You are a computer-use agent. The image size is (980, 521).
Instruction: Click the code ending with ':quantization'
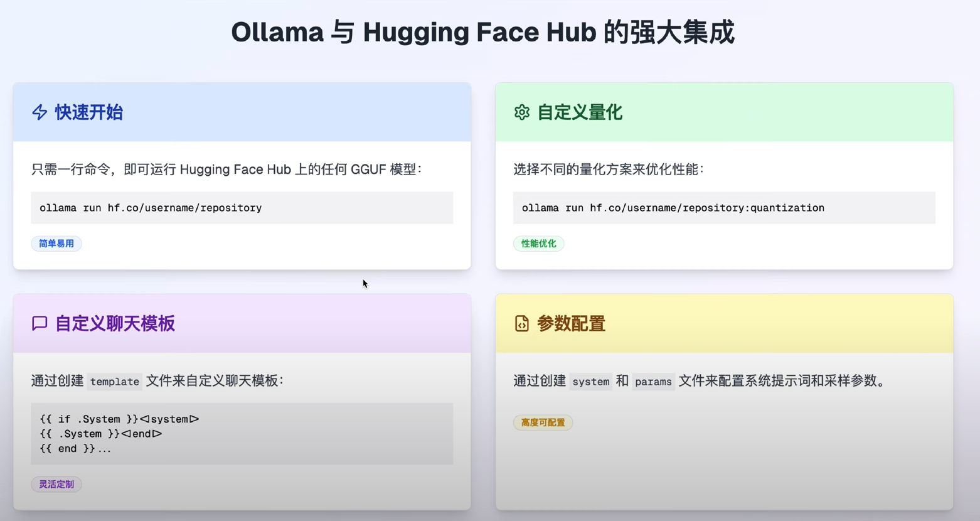coord(673,208)
